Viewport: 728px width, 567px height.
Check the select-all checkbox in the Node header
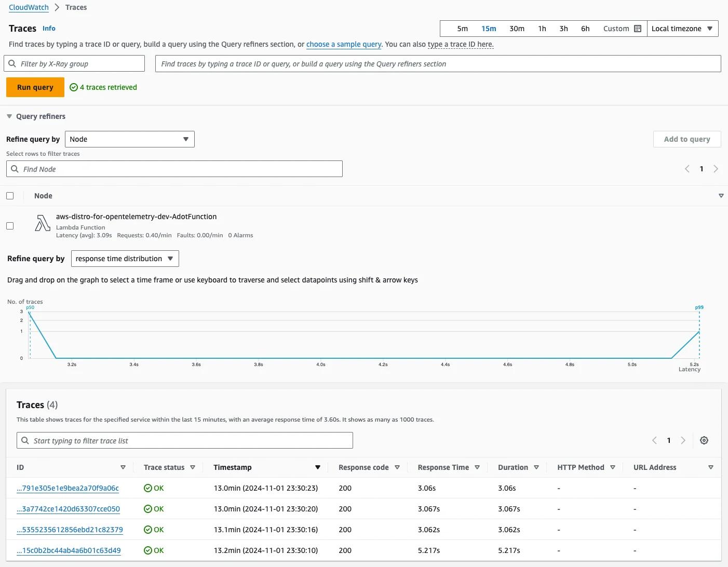pos(10,195)
